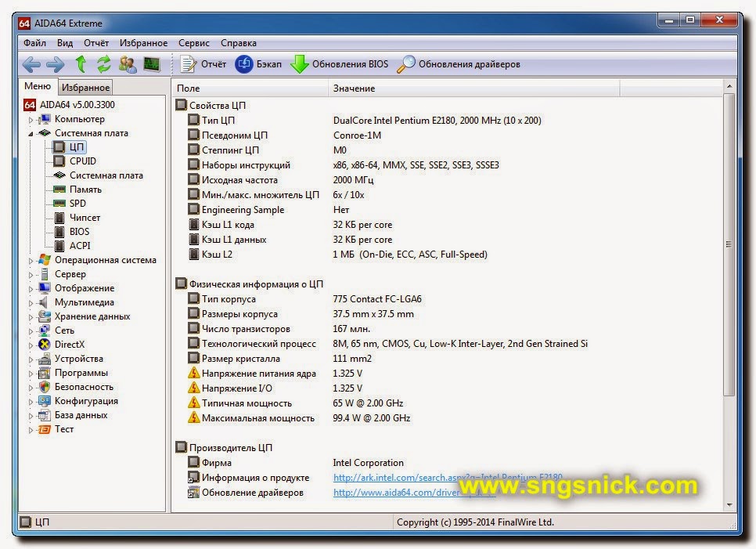Click the Бэкап backup toolbar button
Image resolution: width=756 pixels, height=549 pixels.
tap(258, 64)
